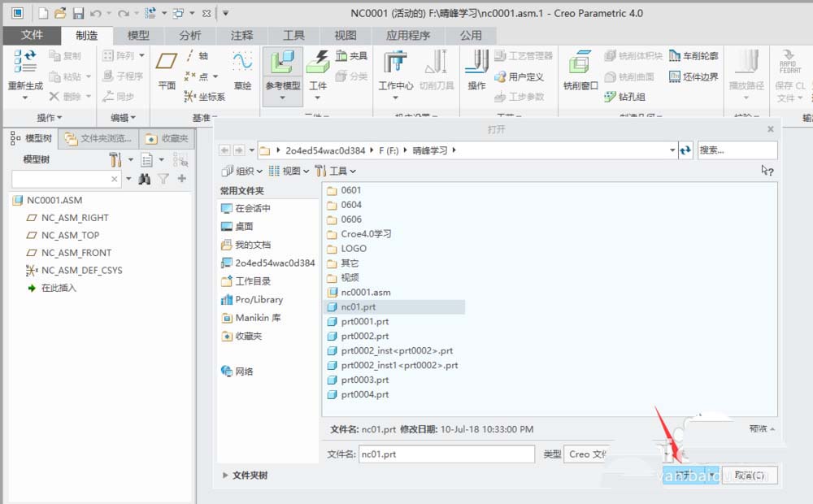Click the context help cursor icon in dialog

coord(767,171)
